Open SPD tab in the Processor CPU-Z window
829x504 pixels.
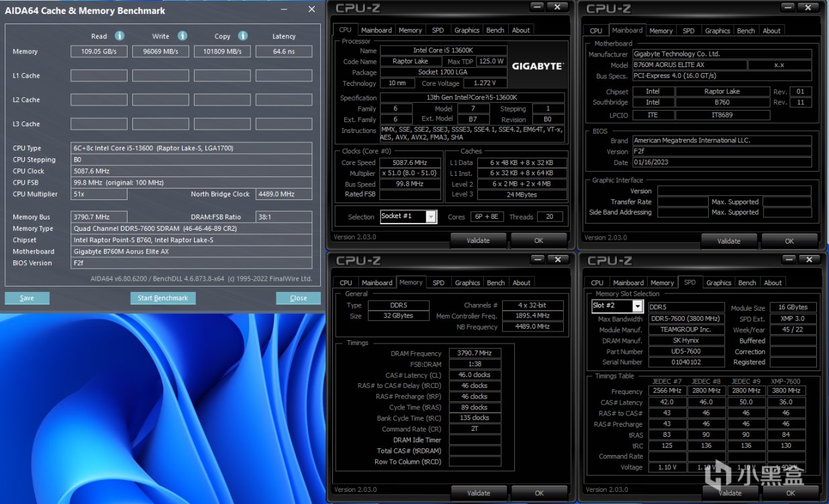click(x=438, y=30)
